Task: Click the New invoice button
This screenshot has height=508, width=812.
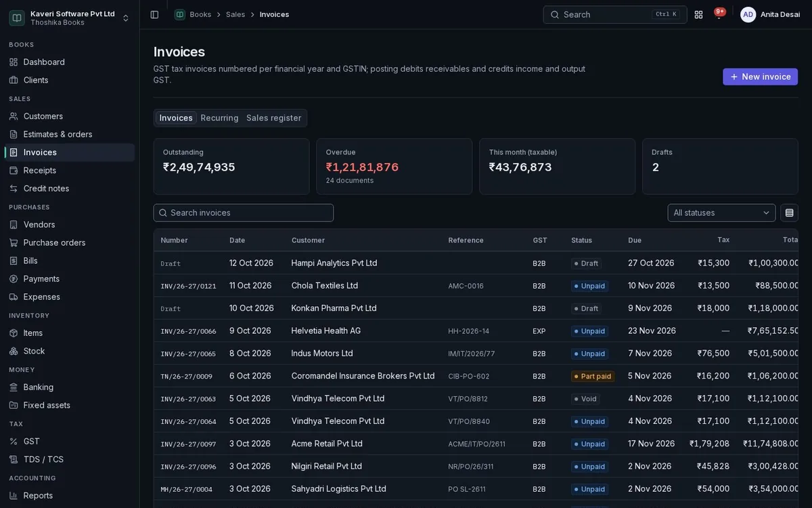Action: click(x=760, y=77)
